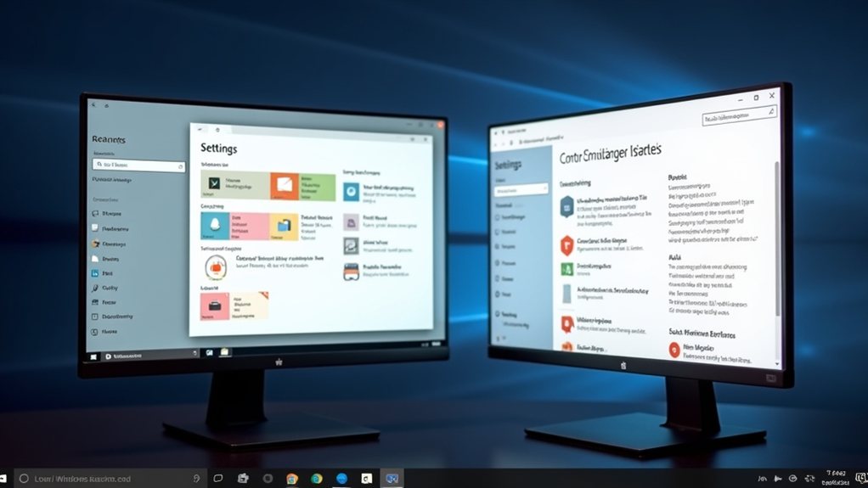The height and width of the screenshot is (488, 868).
Task: Select the blue circle icon in right column
Action: [x=352, y=192]
